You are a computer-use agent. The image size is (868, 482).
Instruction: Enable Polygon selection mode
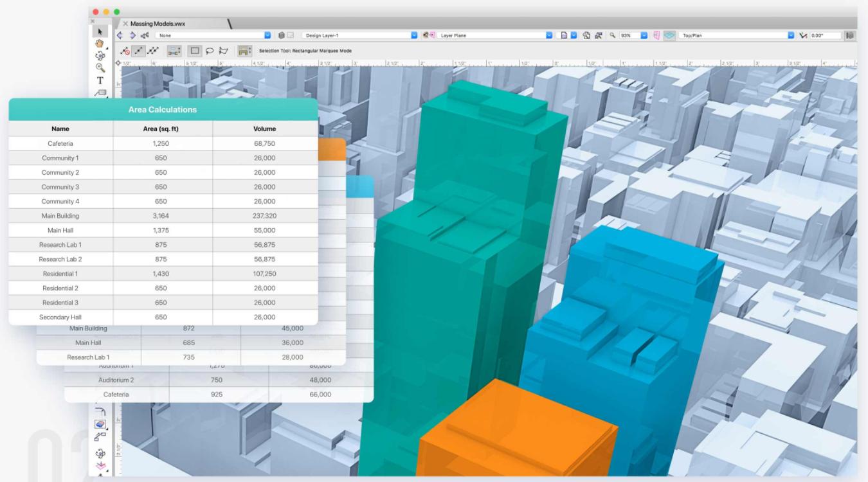[224, 50]
